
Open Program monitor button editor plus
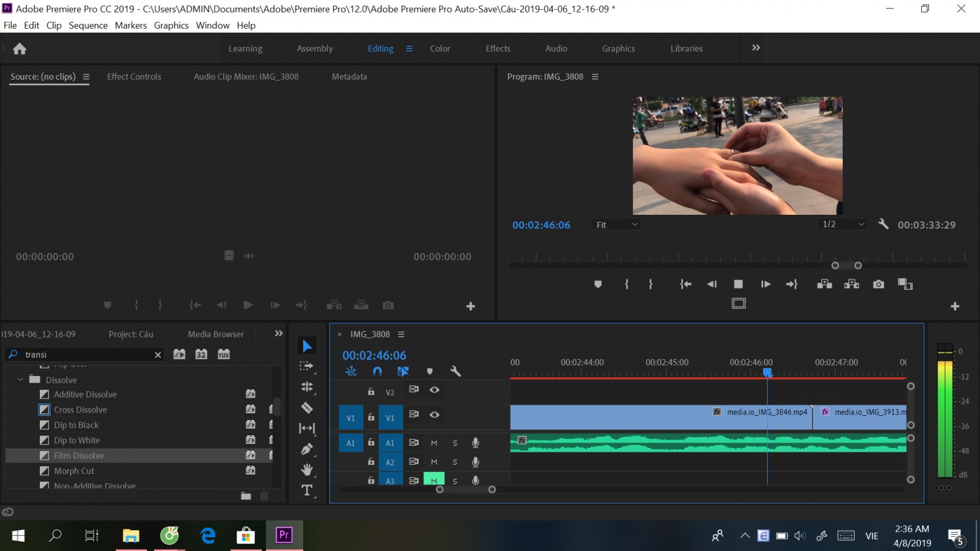click(955, 306)
